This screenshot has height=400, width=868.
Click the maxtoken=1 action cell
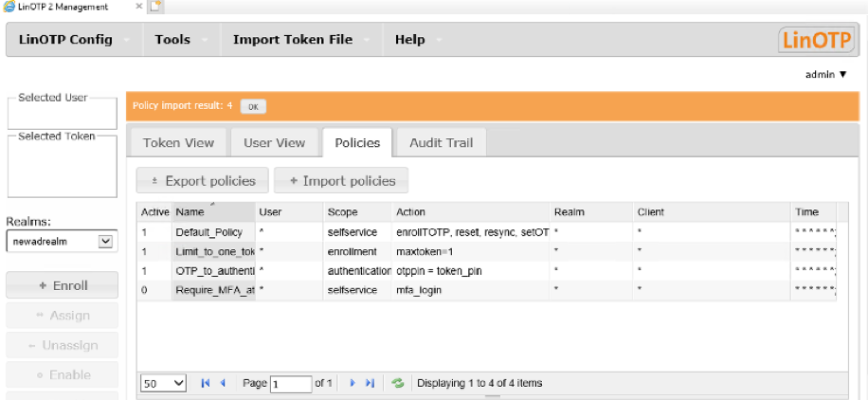point(471,251)
